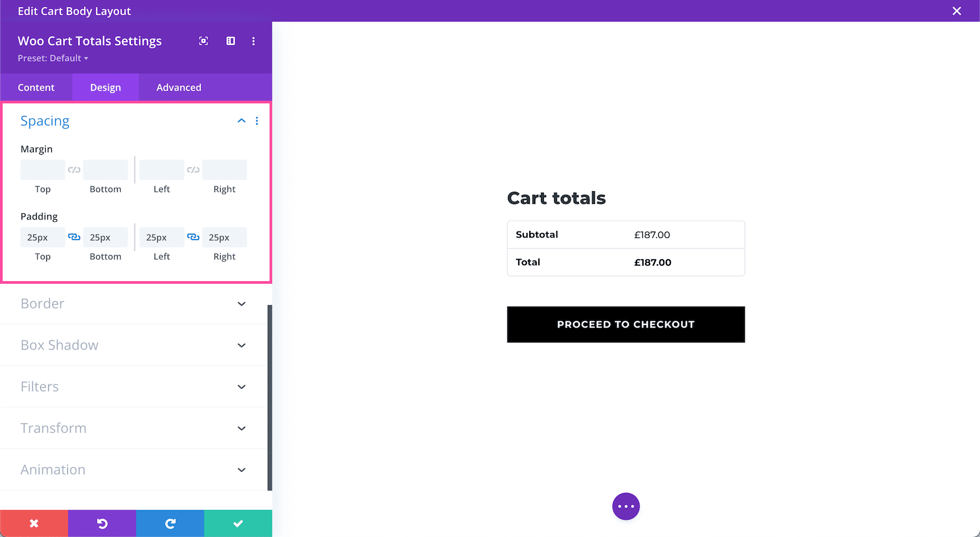Collapse the Spacing section
Screen dimensions: 980x537
241,121
